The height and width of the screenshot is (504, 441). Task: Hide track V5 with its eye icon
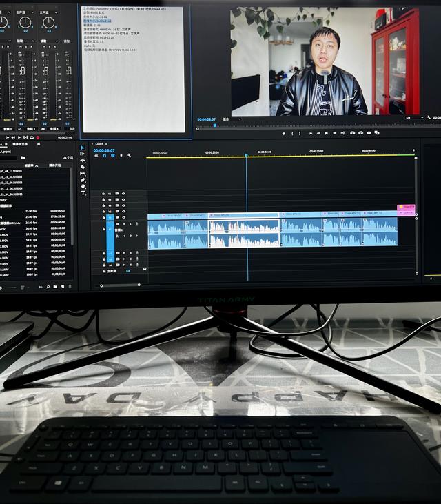click(x=123, y=194)
